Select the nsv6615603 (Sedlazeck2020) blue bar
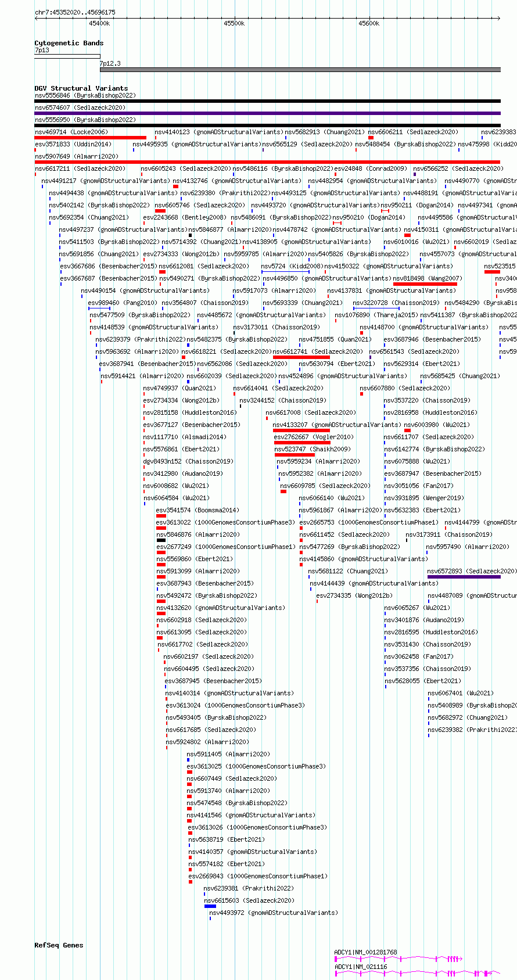This screenshot has width=517, height=980. click(x=210, y=906)
